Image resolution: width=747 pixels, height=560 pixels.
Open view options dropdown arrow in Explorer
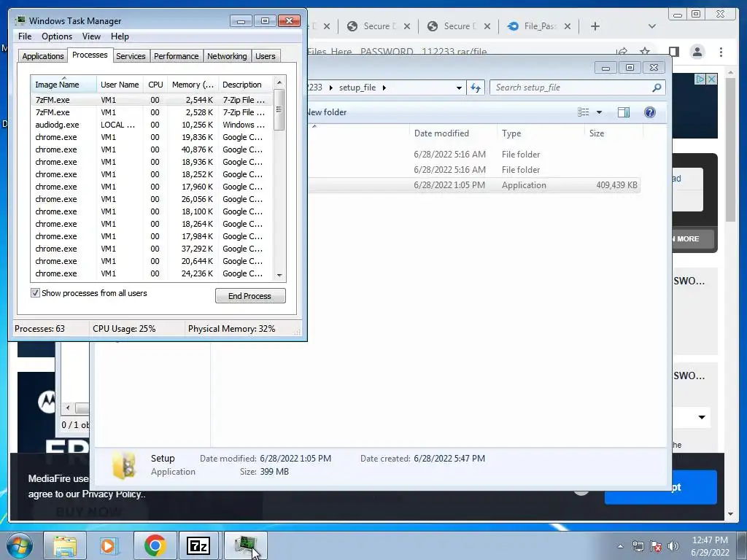click(600, 112)
